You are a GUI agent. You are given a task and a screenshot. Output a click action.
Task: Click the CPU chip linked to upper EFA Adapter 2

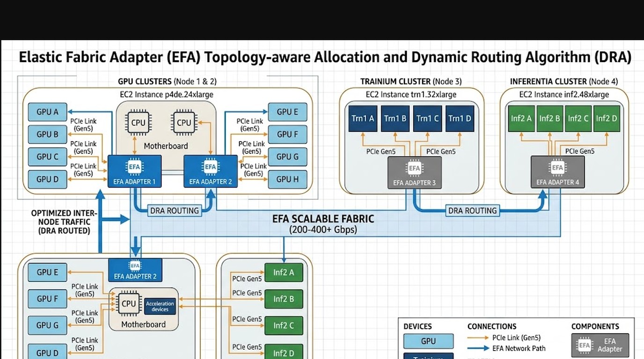pos(184,122)
